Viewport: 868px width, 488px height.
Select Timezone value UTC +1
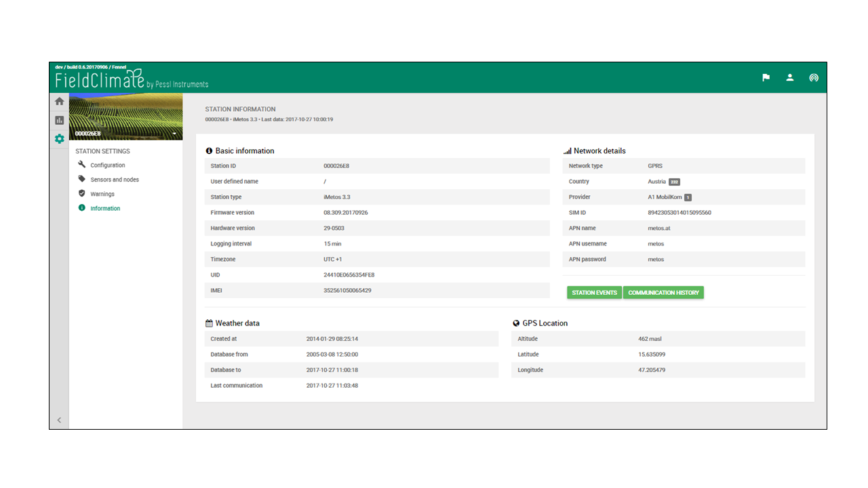[x=333, y=260]
